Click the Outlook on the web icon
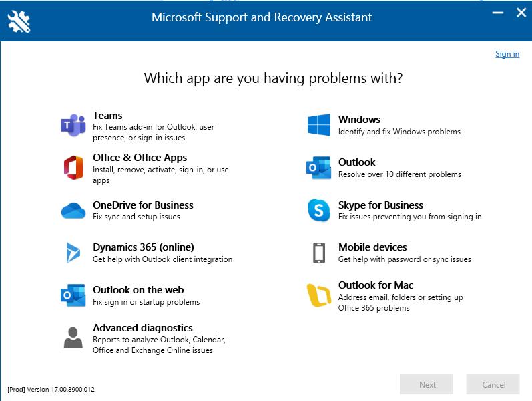The image size is (532, 401). point(73,295)
